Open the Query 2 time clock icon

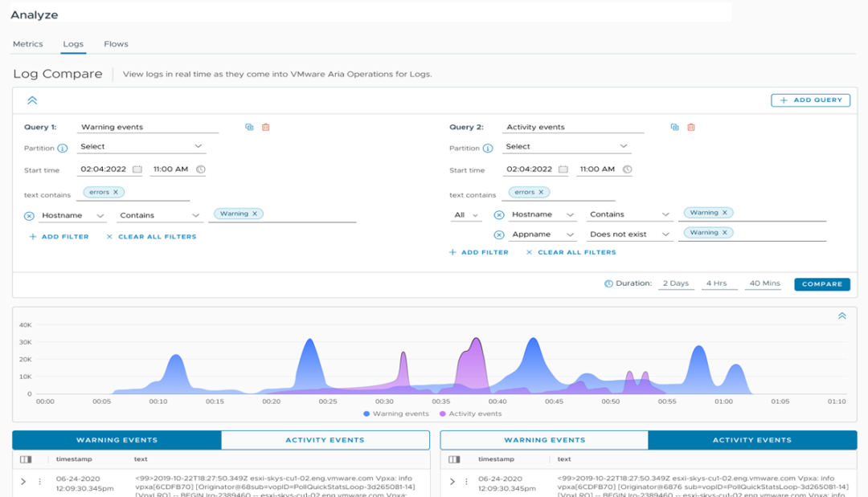click(627, 169)
